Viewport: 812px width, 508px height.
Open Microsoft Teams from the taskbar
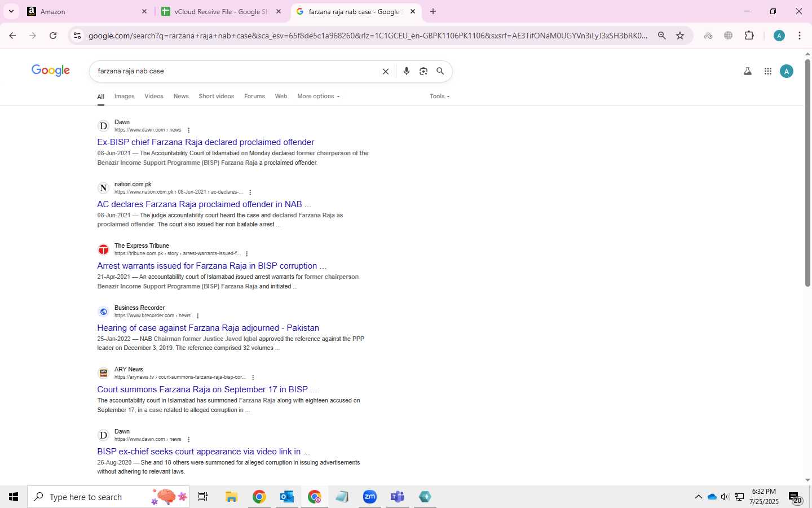[x=398, y=497]
